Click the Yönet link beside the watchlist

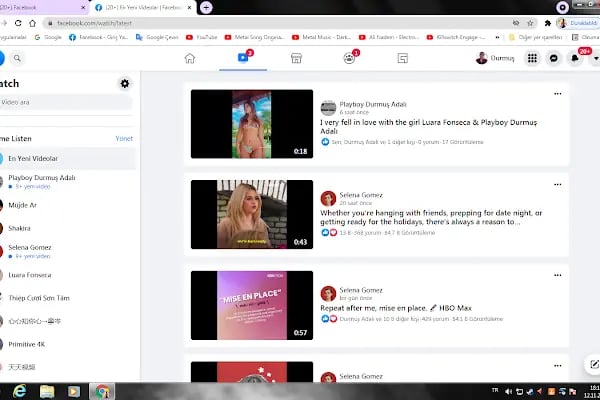point(124,139)
